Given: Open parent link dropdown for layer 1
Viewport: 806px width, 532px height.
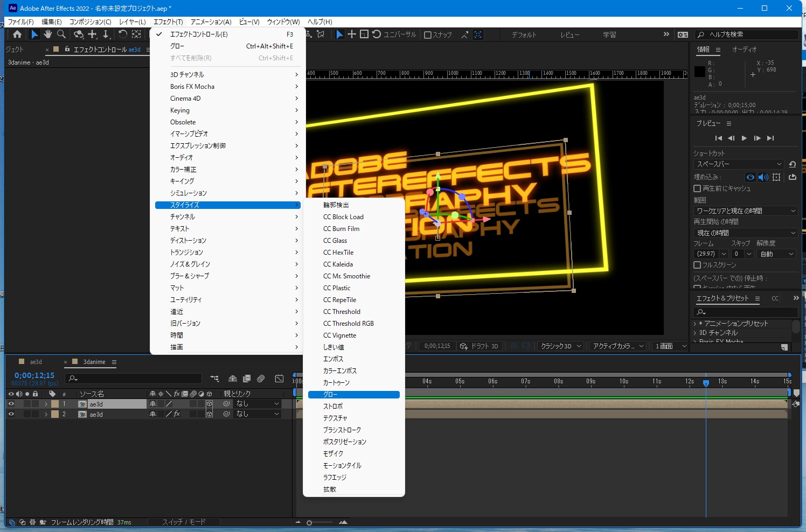Looking at the screenshot, I should coord(258,404).
